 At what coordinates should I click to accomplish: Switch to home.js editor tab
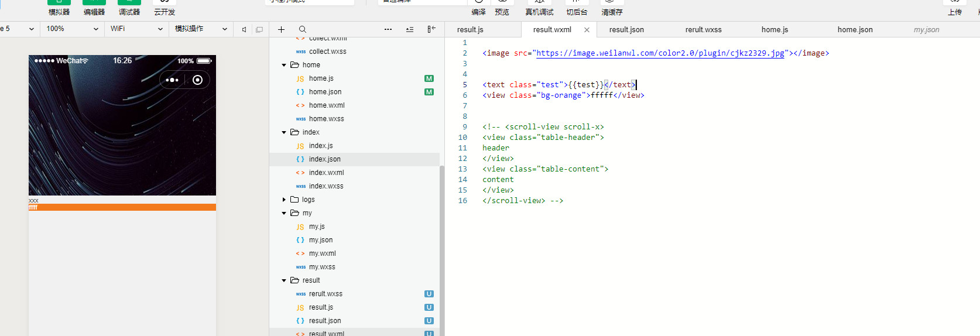tap(775, 29)
